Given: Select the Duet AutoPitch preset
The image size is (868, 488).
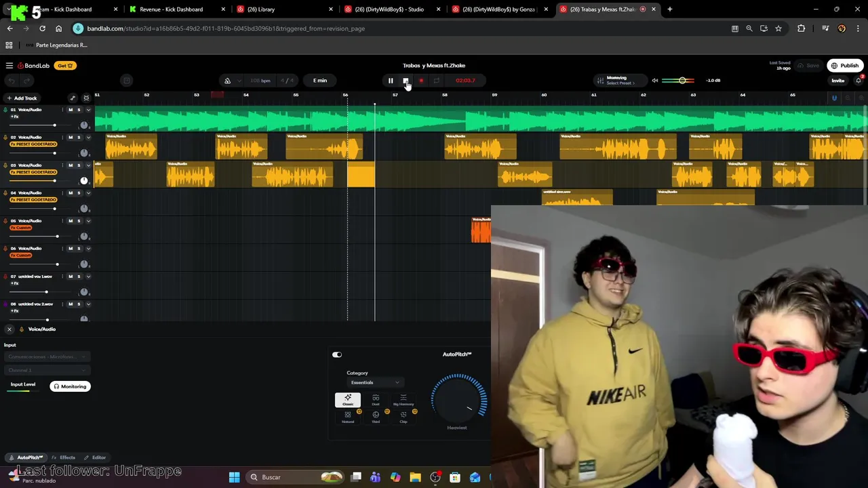Looking at the screenshot, I should 376,400.
